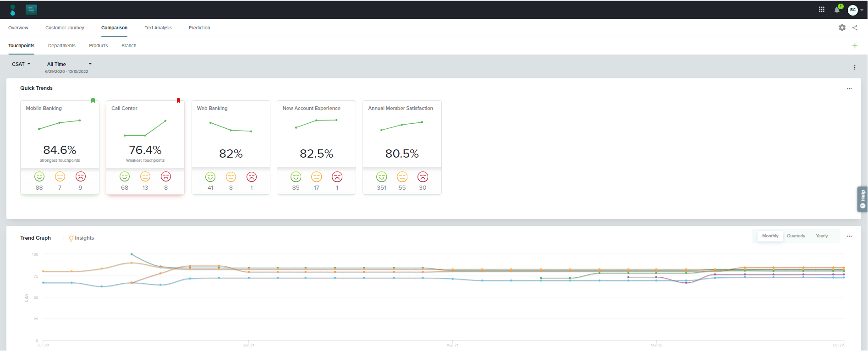Click the green plus add icon
This screenshot has height=351, width=868.
(855, 46)
